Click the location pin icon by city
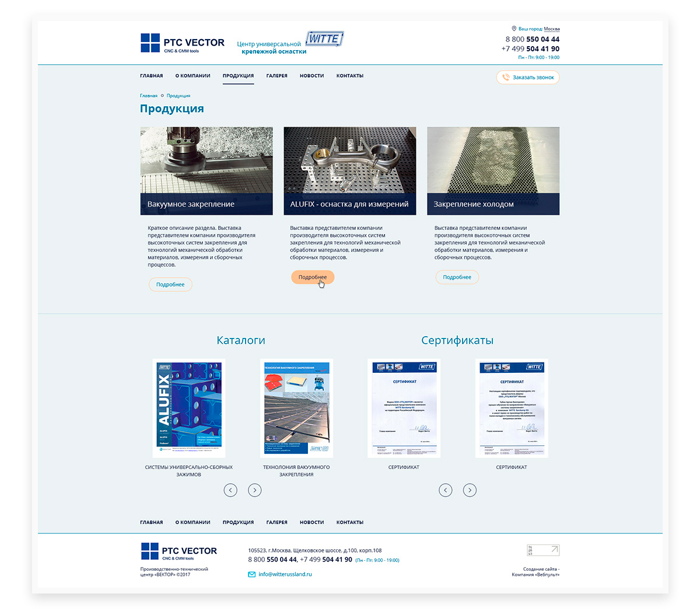Screen dimensions: 700x611 (514, 28)
